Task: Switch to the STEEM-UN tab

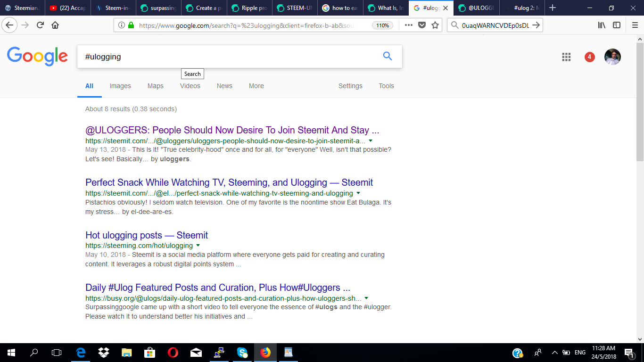Action: pos(294,8)
